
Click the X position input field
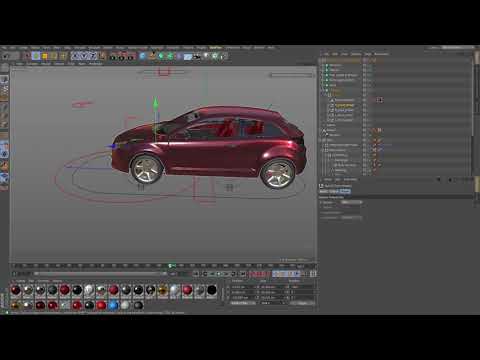[x=243, y=287]
